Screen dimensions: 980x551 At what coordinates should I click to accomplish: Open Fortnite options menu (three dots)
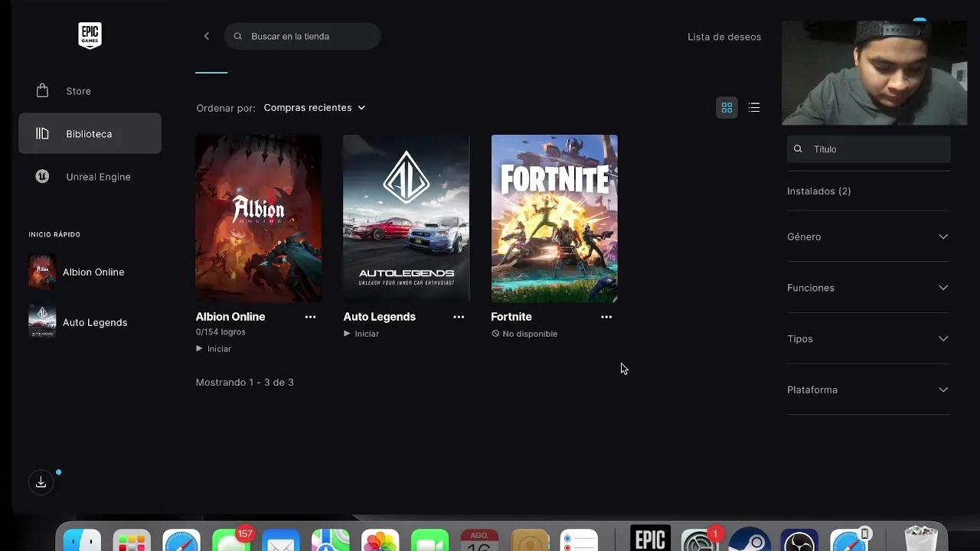coord(606,317)
